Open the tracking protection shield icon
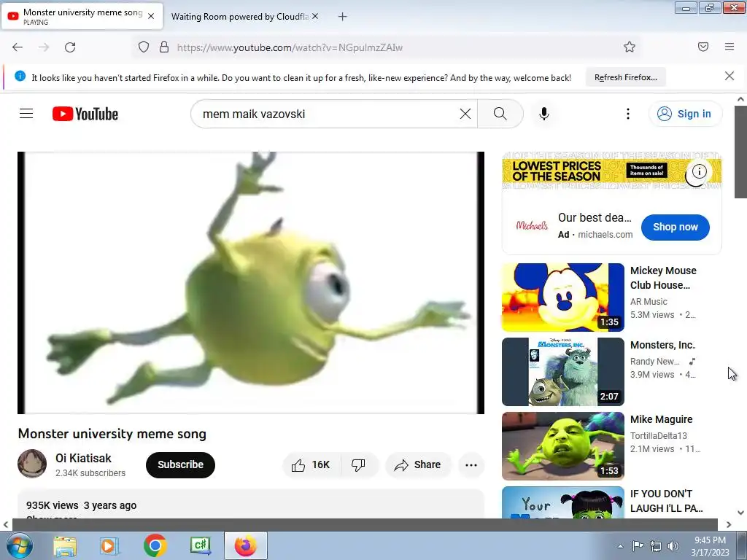 tap(144, 47)
